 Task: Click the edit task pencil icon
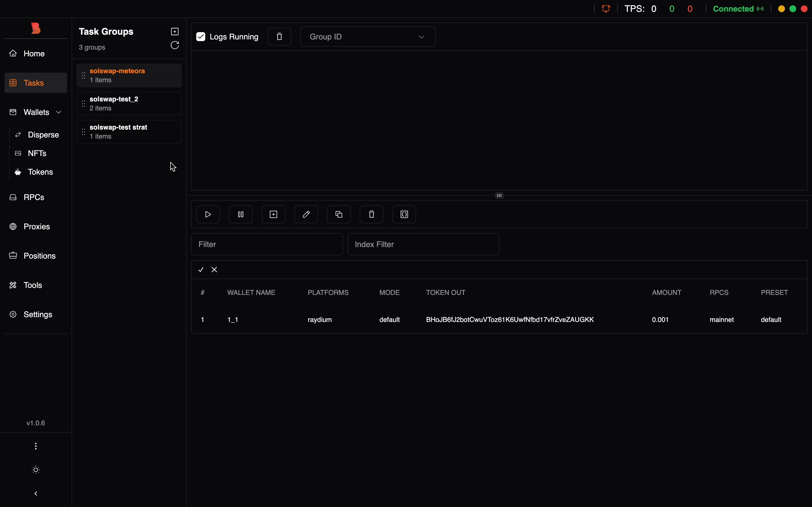306,215
